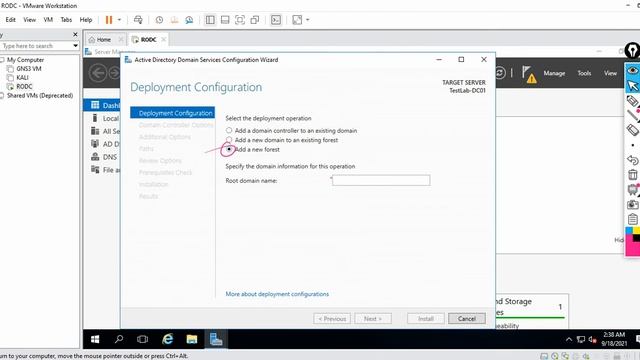640x360 pixels.
Task: Pick the pink annotation color swatch
Action: (631, 248)
